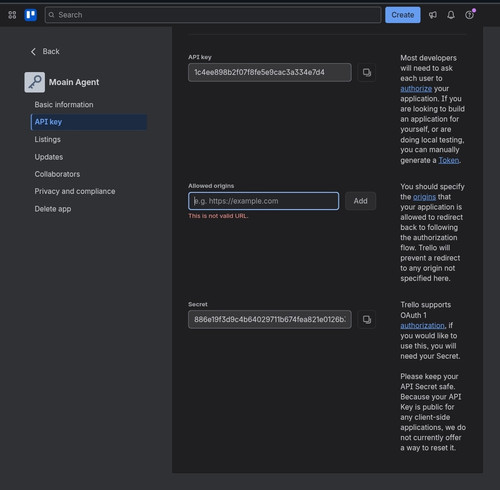500x490 pixels.
Task: Click the Add button for allowed origins
Action: coord(360,201)
